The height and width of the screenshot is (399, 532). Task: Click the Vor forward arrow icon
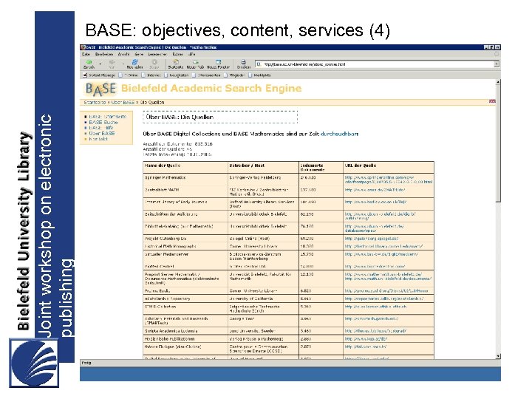(x=112, y=62)
